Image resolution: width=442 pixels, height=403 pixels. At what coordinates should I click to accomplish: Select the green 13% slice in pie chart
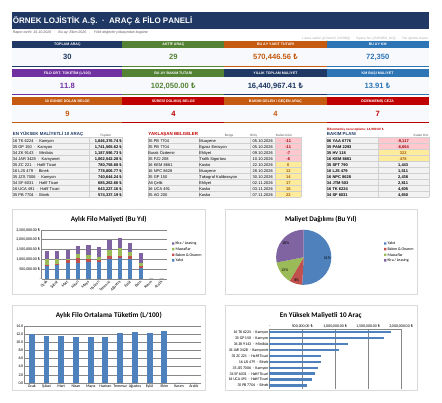287,268
